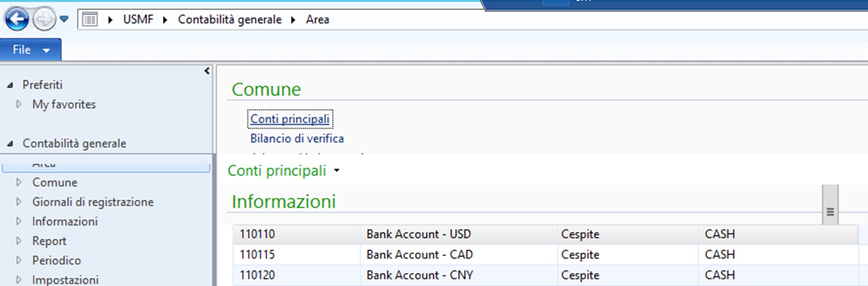Click the address bar list icon
This screenshot has width=868, height=286.
pyautogui.click(x=90, y=20)
